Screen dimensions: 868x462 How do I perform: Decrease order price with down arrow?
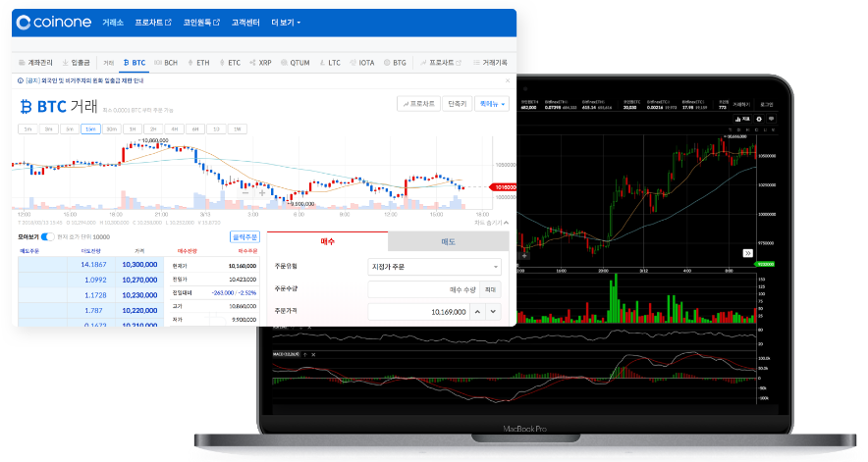[493, 312]
